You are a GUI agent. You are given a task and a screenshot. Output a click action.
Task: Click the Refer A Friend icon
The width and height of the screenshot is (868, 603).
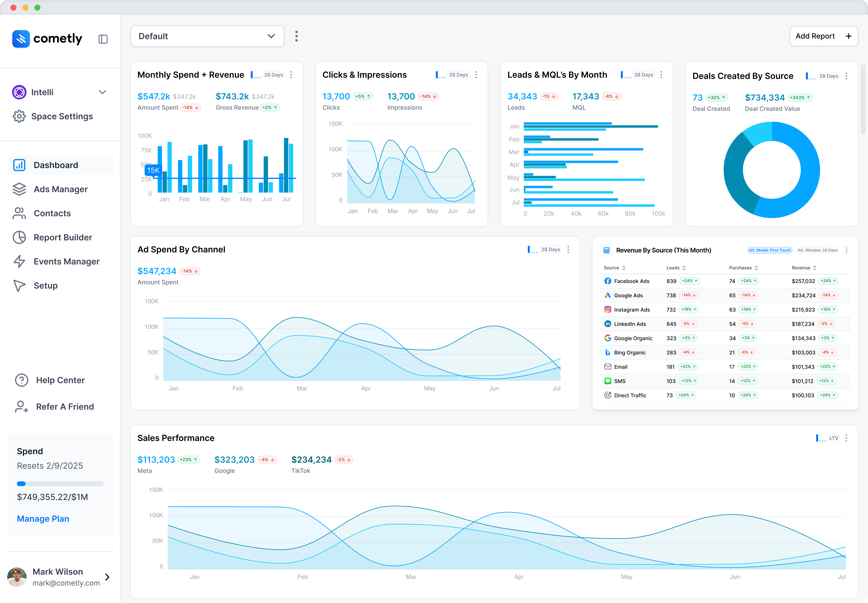pos(21,407)
